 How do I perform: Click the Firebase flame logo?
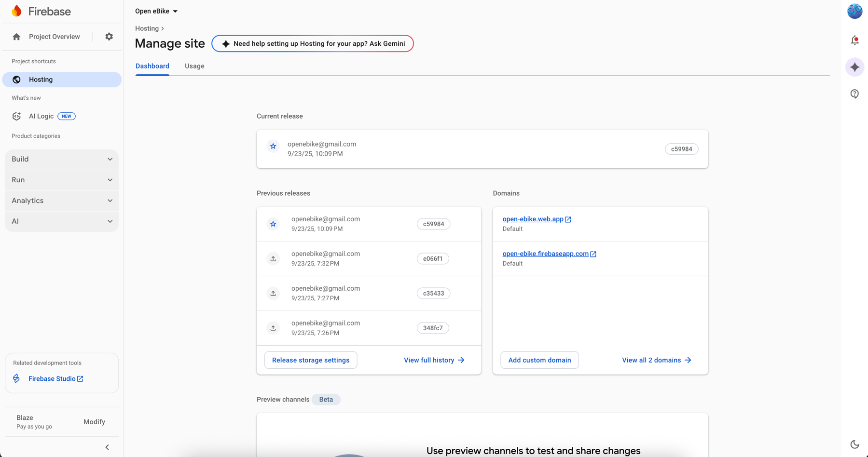coord(16,11)
